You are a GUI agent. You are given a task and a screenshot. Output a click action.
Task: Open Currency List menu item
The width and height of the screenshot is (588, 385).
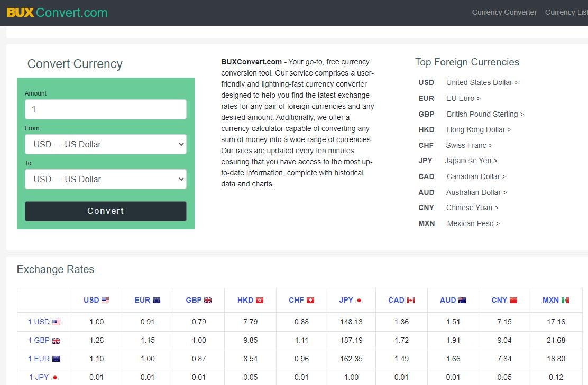(x=566, y=12)
